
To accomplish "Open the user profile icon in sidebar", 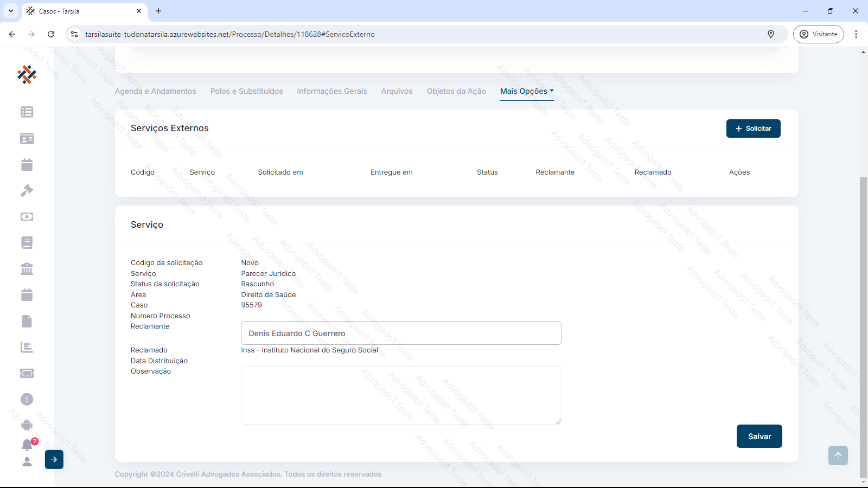I will 27,462.
